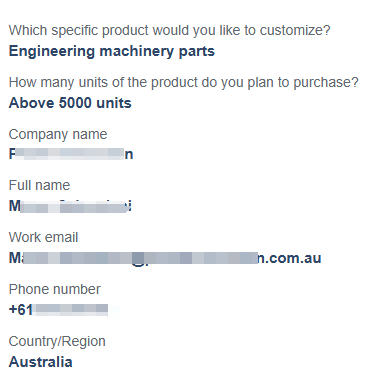Image resolution: width=391 pixels, height=388 pixels.
Task: Select the 'Engineering machinery parts' answer
Action: click(112, 51)
